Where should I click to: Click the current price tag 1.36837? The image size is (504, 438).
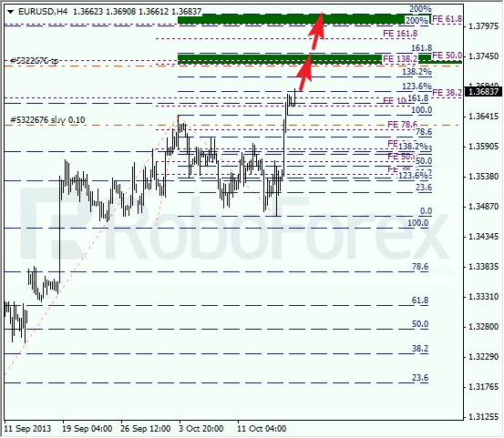(x=484, y=92)
